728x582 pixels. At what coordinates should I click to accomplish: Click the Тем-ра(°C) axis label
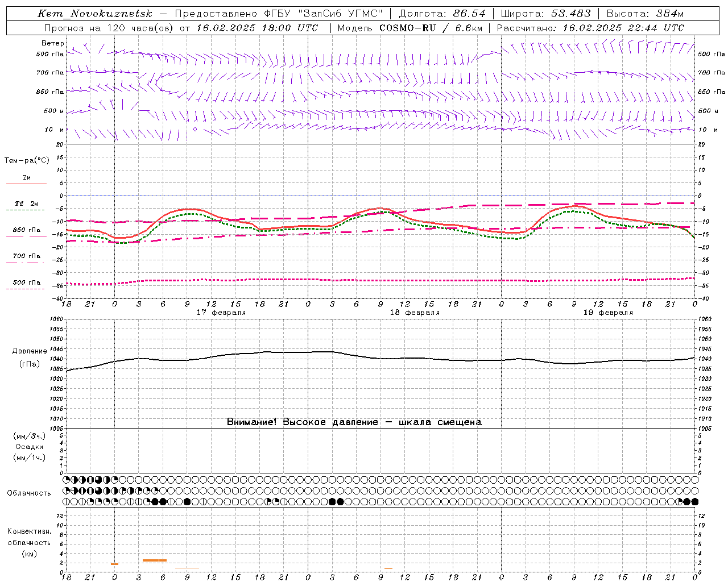coord(27,161)
